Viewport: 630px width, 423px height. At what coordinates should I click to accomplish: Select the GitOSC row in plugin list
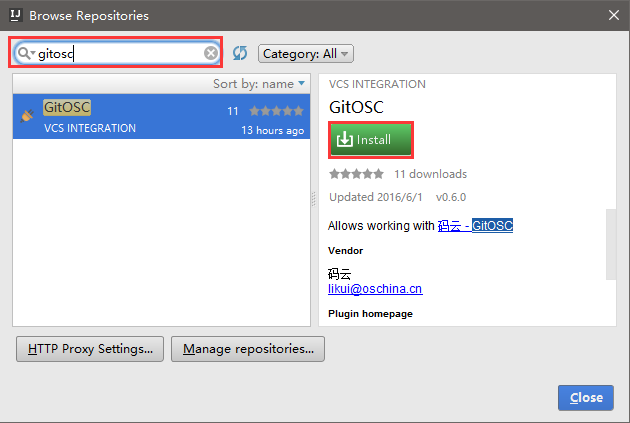coord(162,116)
